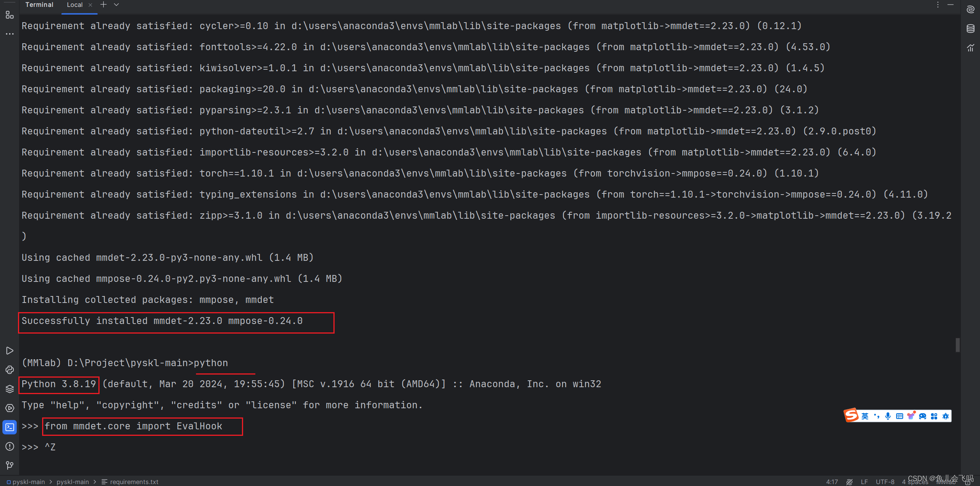Open requirements.txt from the breadcrumb bar
The image size is (980, 486).
click(134, 482)
